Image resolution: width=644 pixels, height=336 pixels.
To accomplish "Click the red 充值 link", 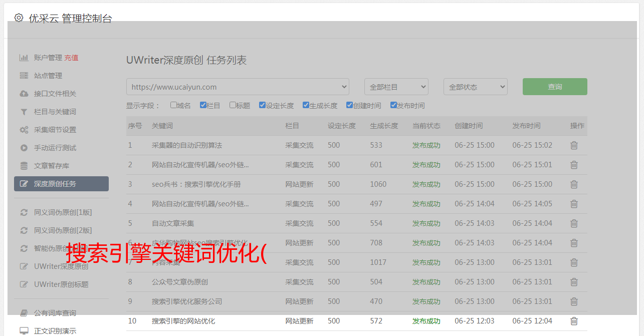I will coord(71,58).
